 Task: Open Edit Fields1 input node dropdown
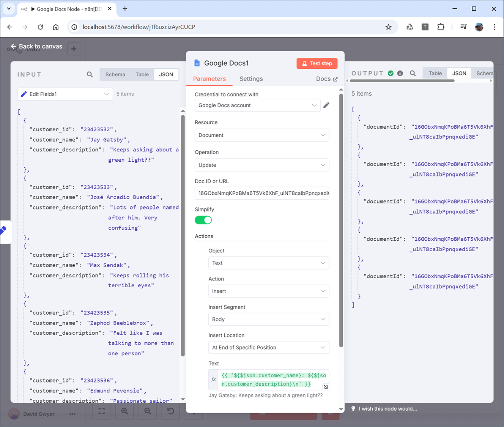pyautogui.click(x=65, y=94)
